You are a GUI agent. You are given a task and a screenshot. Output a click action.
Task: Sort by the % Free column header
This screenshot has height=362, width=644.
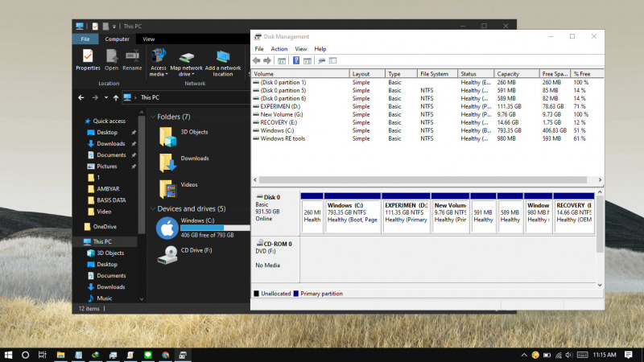tap(588, 74)
